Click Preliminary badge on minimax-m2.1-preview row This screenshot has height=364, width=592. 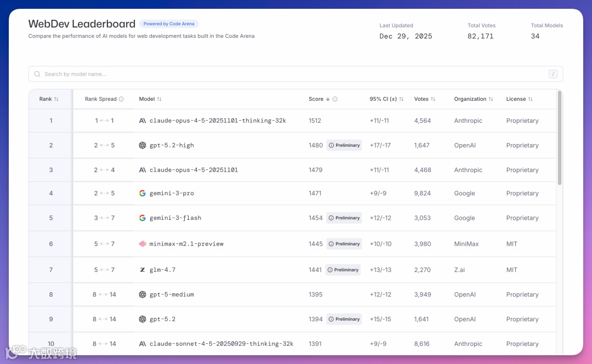pos(344,244)
